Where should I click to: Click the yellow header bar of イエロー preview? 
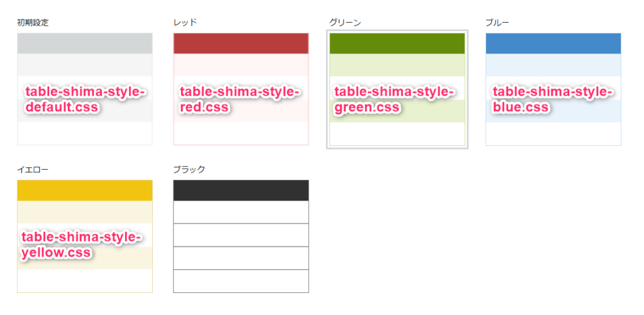pos(85,191)
